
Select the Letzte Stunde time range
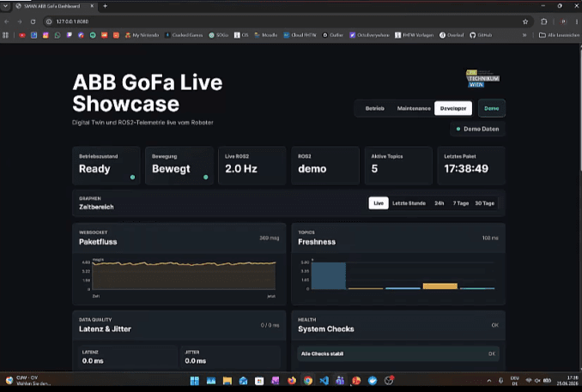(409, 203)
